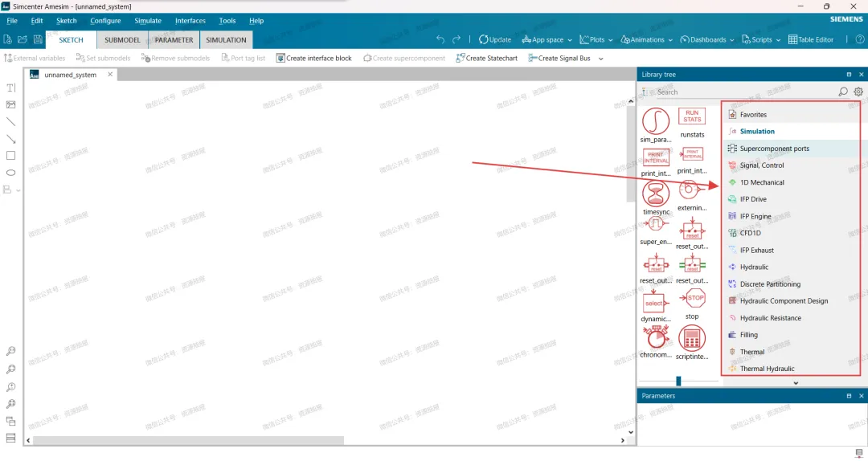Click the redo arrow

[x=457, y=39]
